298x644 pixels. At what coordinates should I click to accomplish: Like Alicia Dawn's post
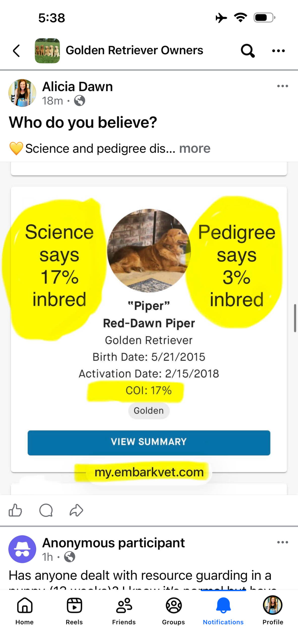[15, 510]
